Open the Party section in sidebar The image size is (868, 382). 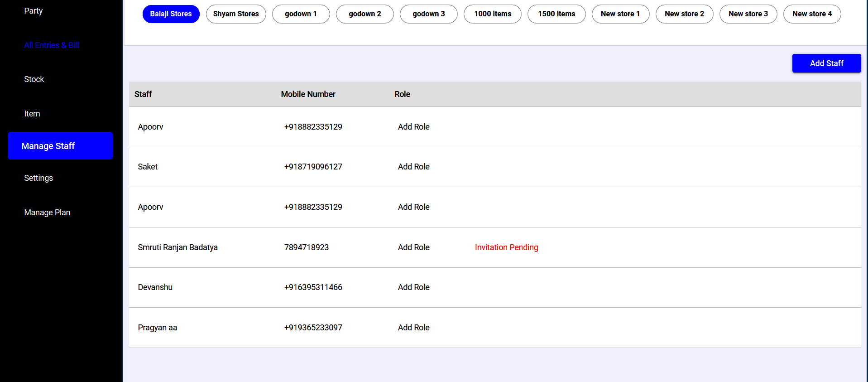pyautogui.click(x=34, y=11)
